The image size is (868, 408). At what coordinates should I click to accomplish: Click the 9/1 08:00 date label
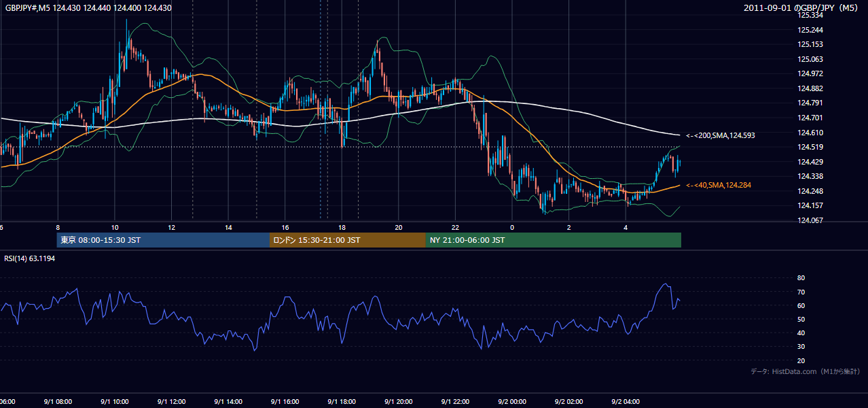click(57, 401)
